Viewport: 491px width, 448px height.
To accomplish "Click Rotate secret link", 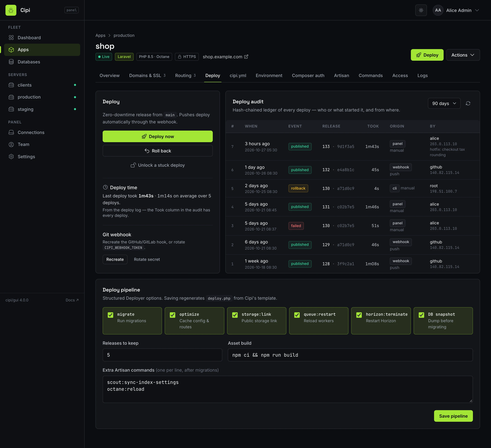I will click(147, 260).
